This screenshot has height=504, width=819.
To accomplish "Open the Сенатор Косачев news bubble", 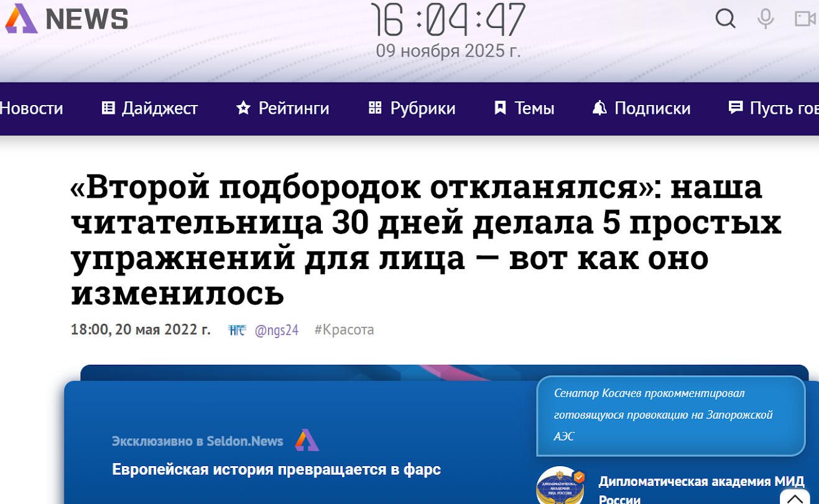I will (x=670, y=415).
